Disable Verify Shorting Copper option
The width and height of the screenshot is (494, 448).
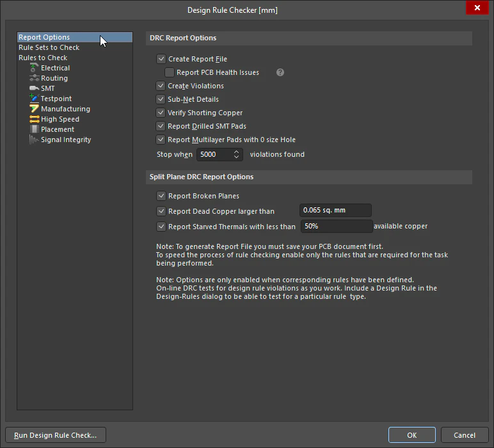coord(161,113)
